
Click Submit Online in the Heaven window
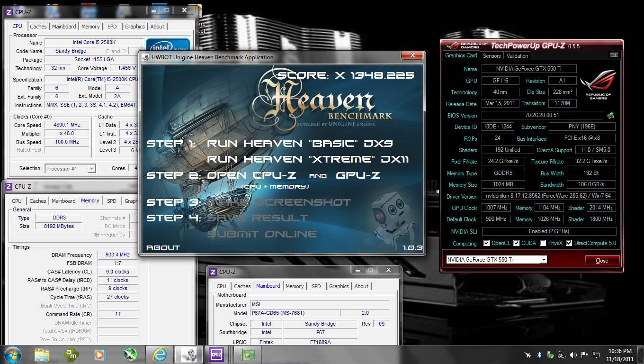262,234
